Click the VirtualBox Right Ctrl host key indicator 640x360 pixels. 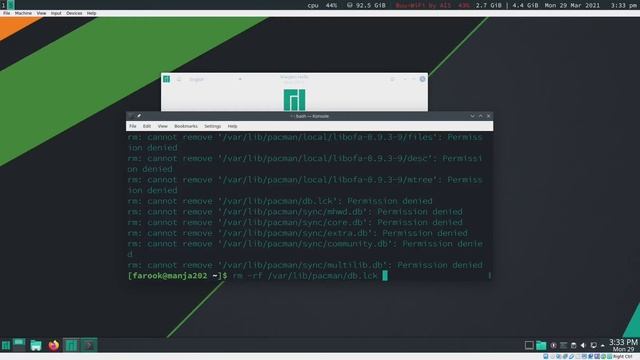click(623, 356)
